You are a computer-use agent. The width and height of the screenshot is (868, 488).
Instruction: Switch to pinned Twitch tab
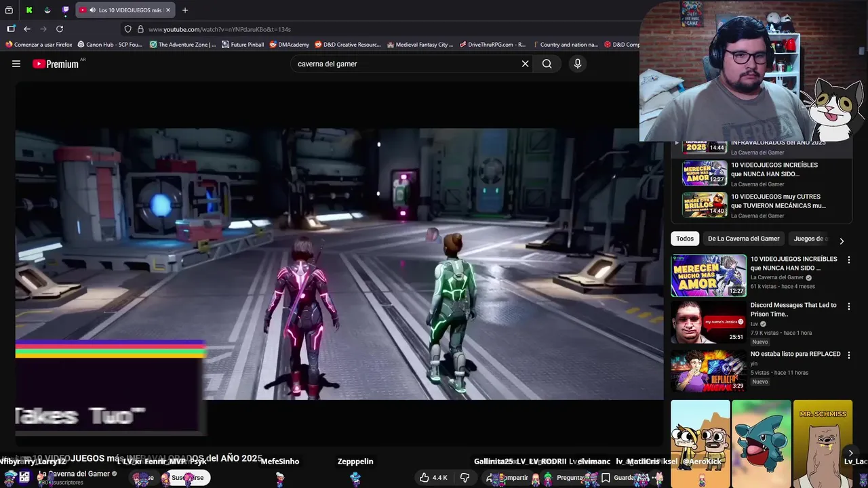click(65, 10)
